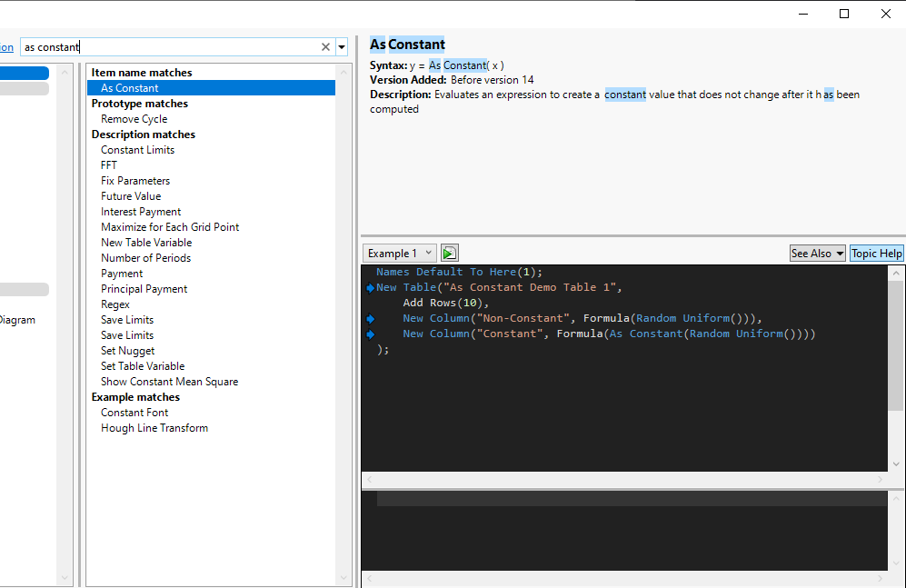This screenshot has height=588, width=906.
Task: Select As Constant in item matches
Action: tap(130, 88)
